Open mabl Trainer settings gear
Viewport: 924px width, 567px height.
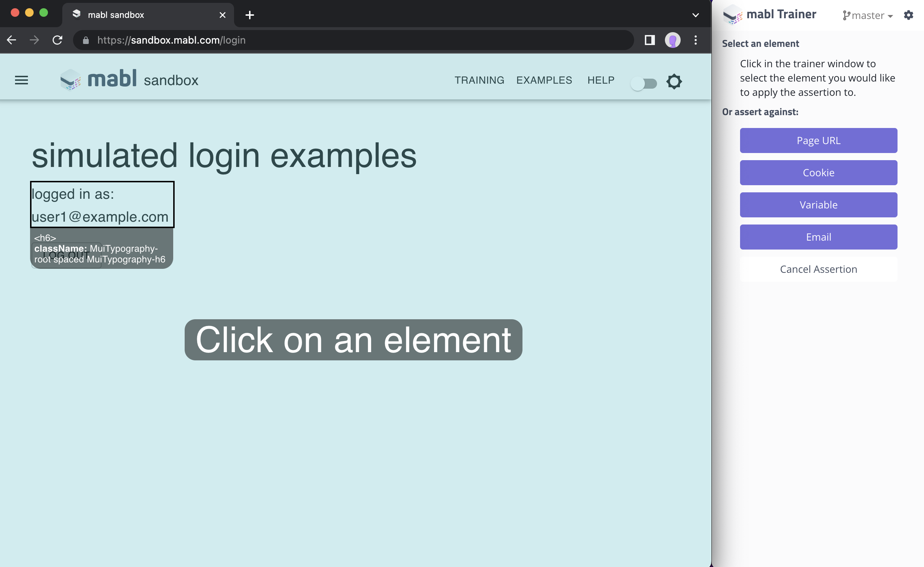[908, 15]
